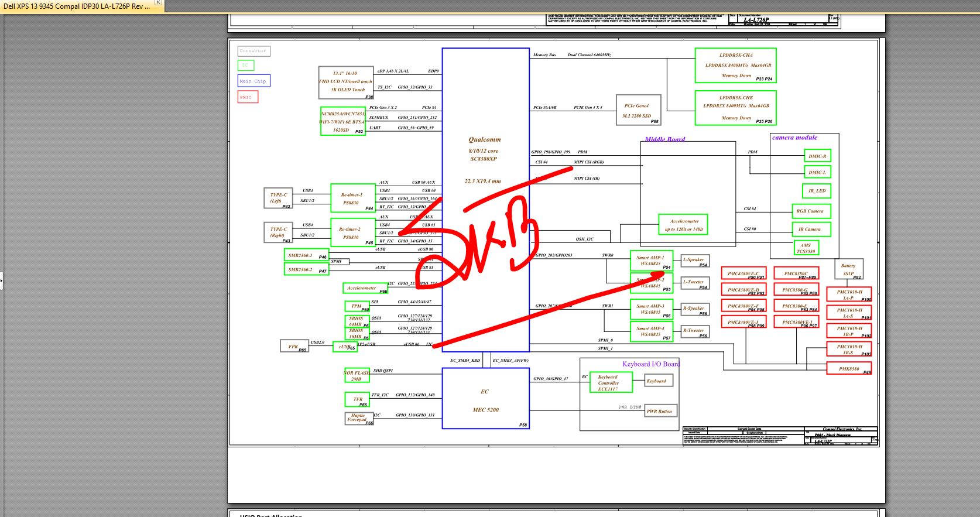Click the R-Tweeter block
Screen dimensions: 980x517
click(x=695, y=332)
